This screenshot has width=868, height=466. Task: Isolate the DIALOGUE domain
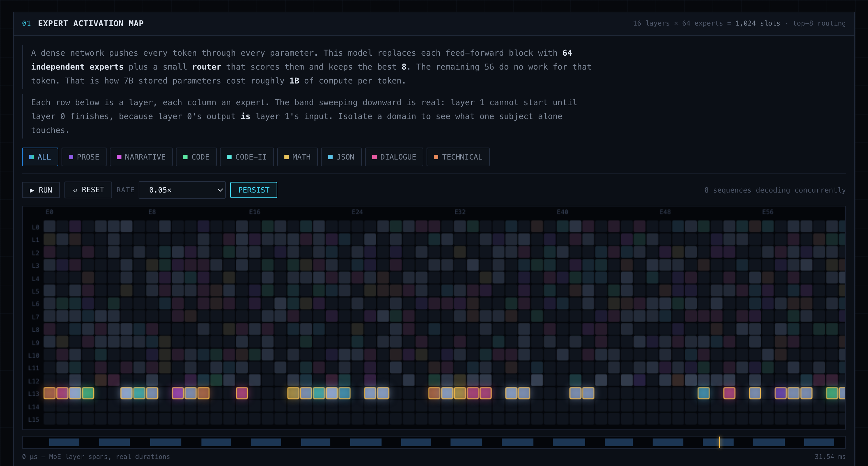(394, 157)
